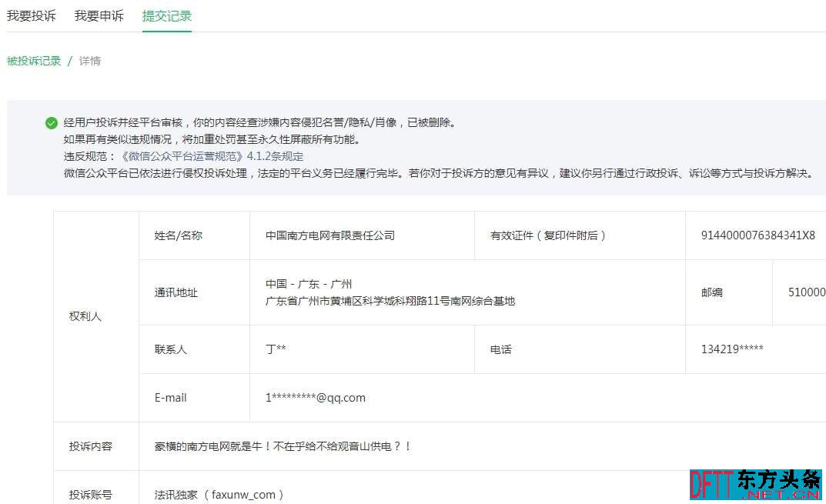
Task: Select the complaint account 法讯独家 (faxunw_com)
Action: pos(219,495)
